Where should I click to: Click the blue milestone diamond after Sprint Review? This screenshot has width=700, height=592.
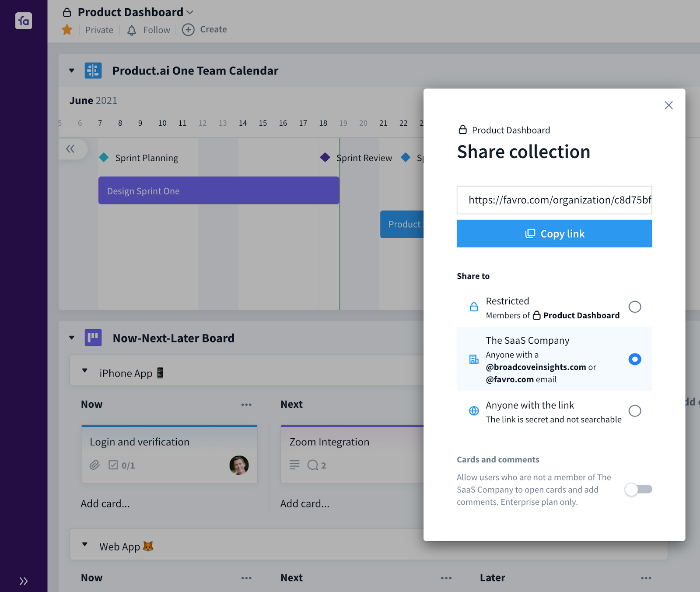[406, 157]
